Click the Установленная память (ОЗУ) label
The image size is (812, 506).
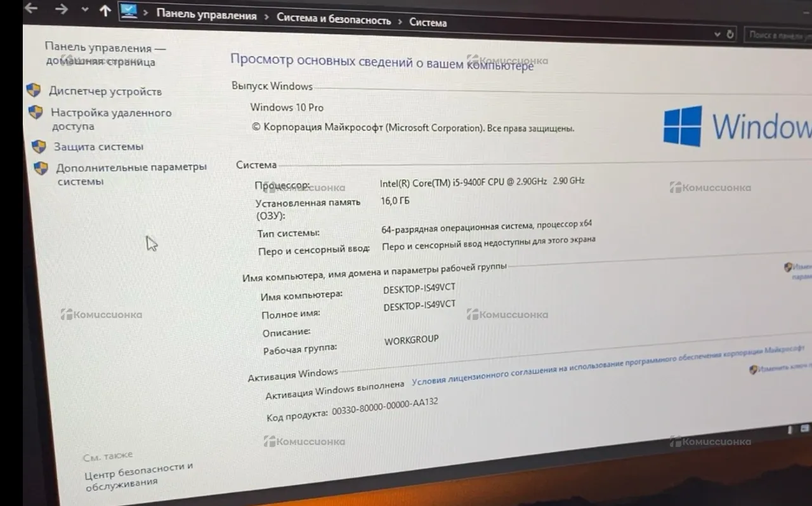308,209
